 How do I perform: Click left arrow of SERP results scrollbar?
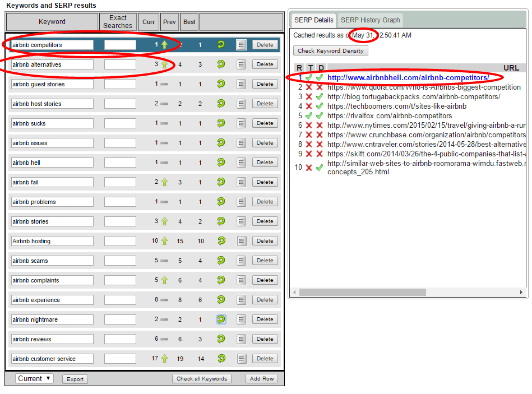click(x=294, y=293)
